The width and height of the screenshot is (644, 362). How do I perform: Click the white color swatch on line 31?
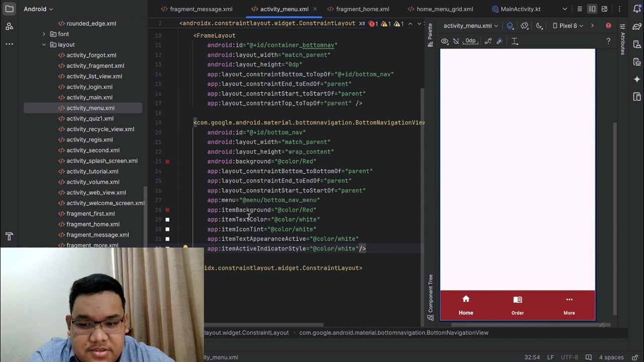click(168, 239)
